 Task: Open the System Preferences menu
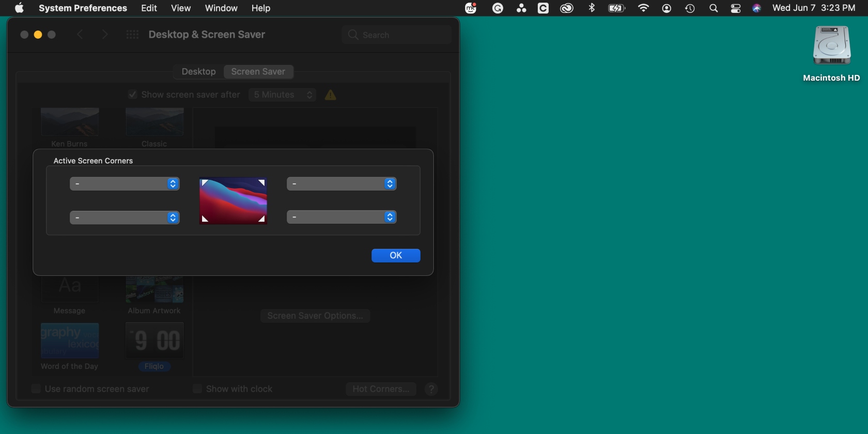[83, 8]
